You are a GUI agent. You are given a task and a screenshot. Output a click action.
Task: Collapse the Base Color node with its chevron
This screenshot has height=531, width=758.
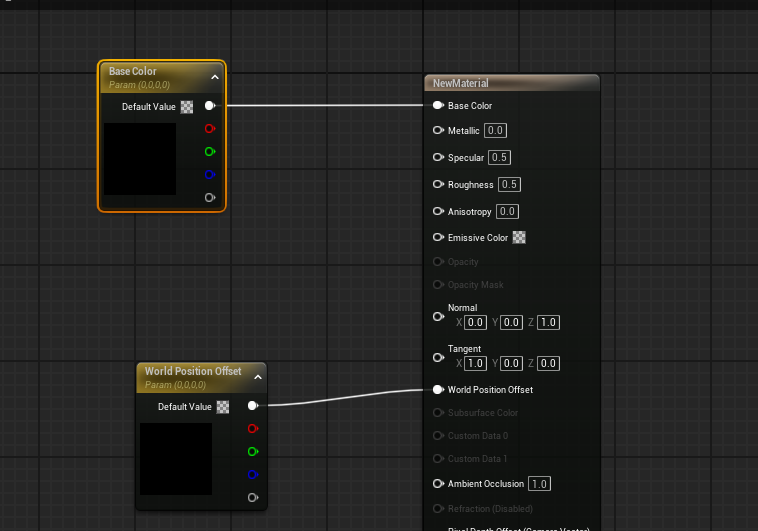click(x=215, y=76)
